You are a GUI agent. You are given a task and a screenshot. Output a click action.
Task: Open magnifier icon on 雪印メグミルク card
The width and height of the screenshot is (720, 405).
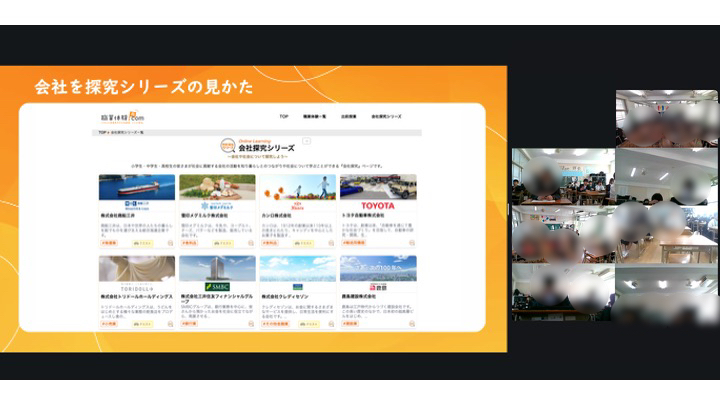(x=252, y=242)
